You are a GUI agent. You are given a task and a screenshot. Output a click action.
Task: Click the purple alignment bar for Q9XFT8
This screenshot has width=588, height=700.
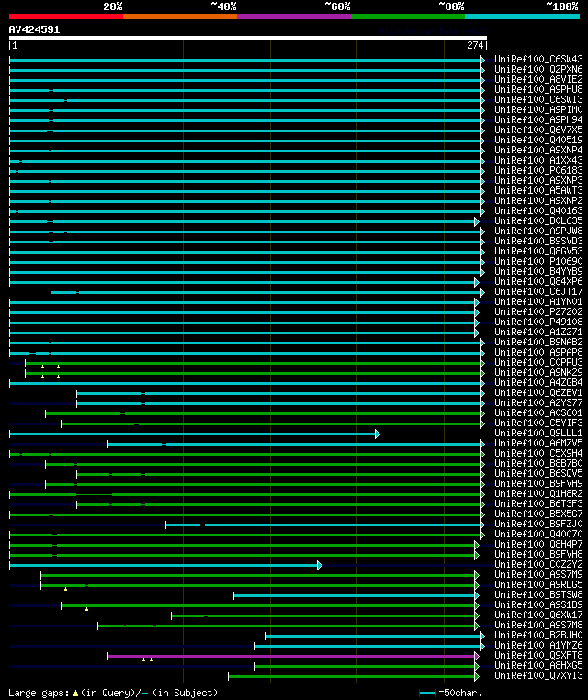tap(293, 656)
